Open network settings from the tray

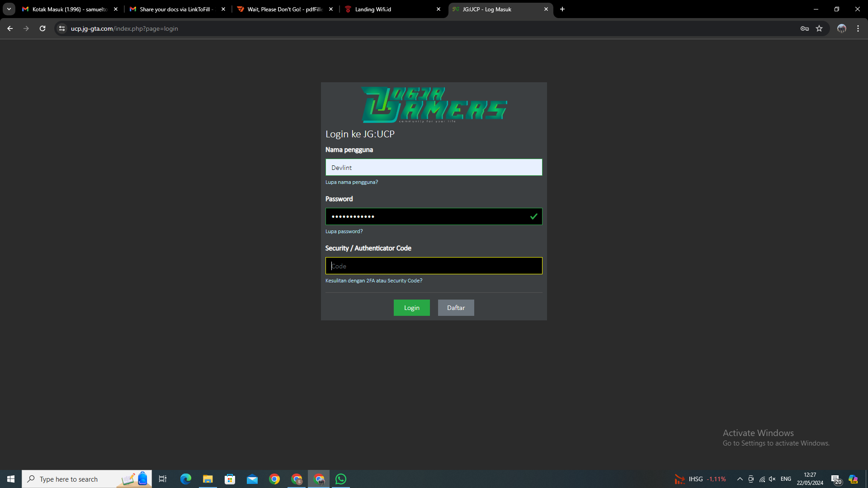762,479
